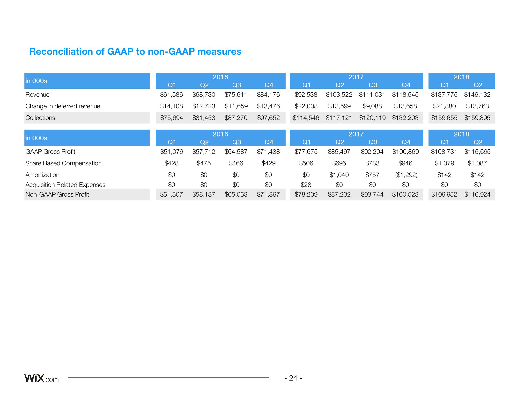Viewport: 532px width, 411px height.
Task: Select collections value $117,121
Action: [339, 118]
